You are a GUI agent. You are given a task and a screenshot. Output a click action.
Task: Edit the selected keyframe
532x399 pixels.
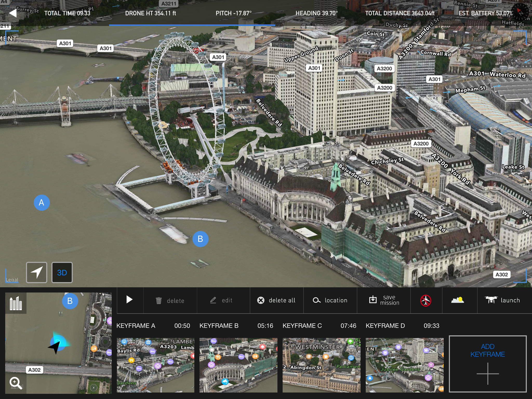(x=221, y=300)
